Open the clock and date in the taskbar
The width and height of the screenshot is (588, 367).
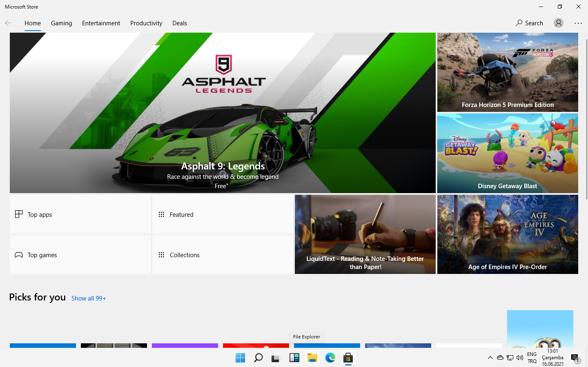553,358
